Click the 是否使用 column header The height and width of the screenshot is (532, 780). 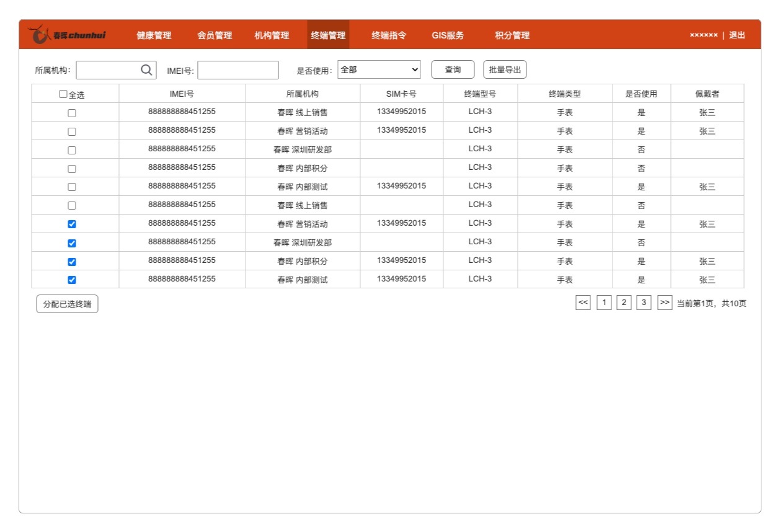tap(641, 94)
